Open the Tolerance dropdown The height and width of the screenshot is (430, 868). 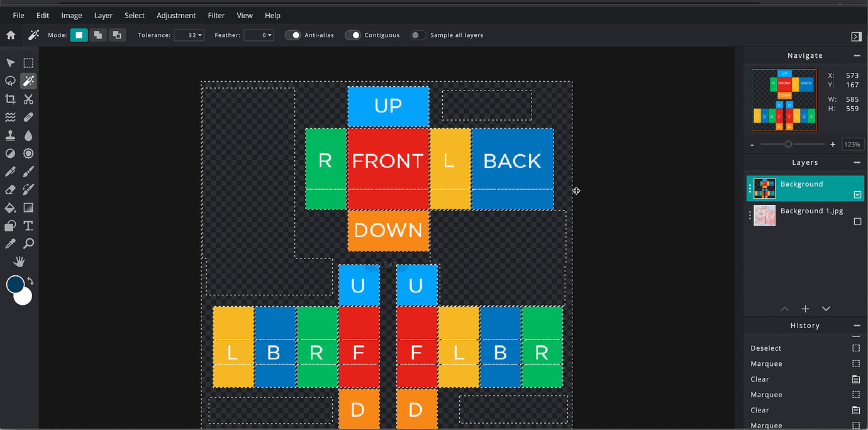coord(189,35)
